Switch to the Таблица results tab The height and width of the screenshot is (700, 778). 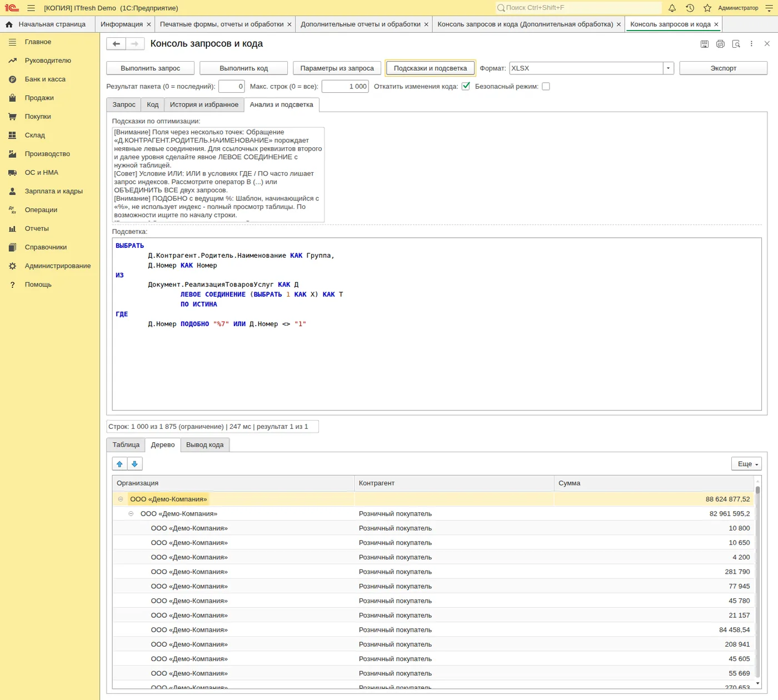pyautogui.click(x=126, y=444)
